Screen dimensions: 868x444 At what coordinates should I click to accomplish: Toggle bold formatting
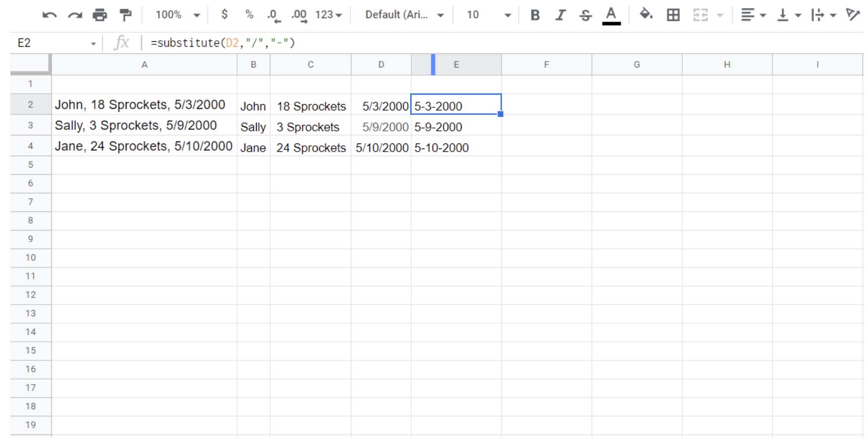coord(535,15)
